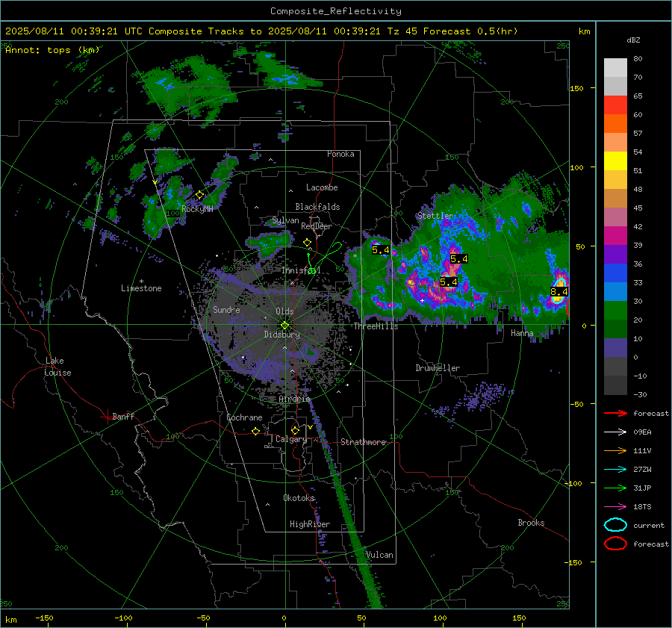Click the dBZ legend heading

[633, 40]
